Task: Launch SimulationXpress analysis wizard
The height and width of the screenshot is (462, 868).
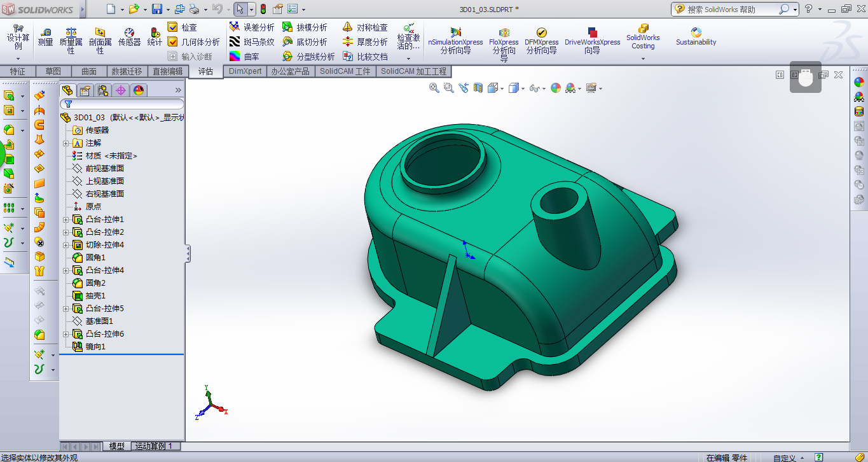Action: point(455,41)
